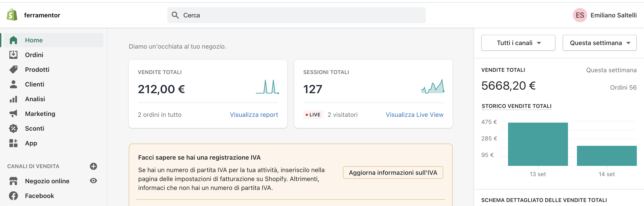
Task: Open Ordini via the inbox icon
Action: point(13,55)
